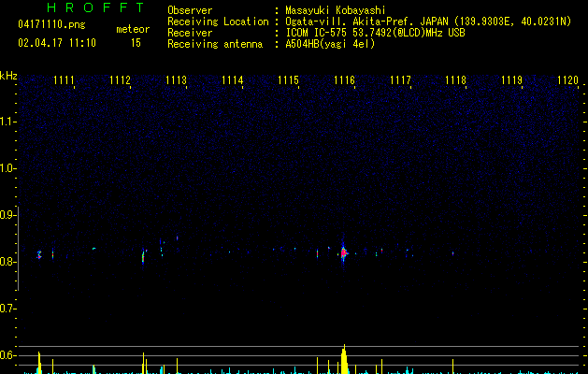Click the meteor label
588x374 pixels.
(x=133, y=29)
